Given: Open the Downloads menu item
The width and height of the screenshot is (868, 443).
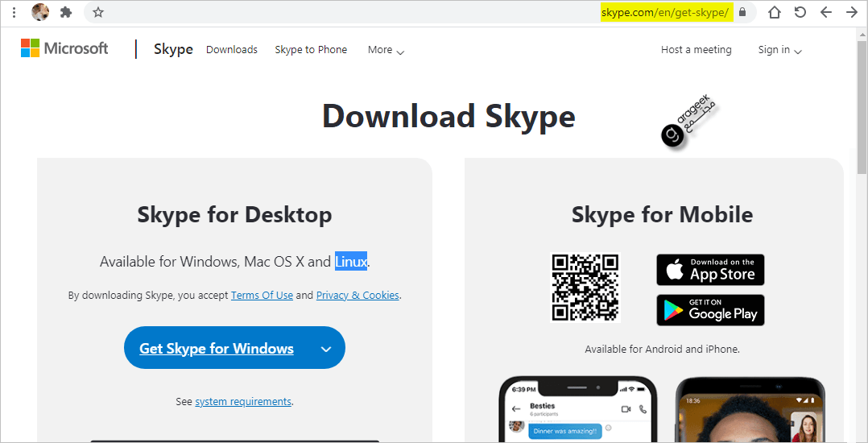Looking at the screenshot, I should [x=231, y=49].
